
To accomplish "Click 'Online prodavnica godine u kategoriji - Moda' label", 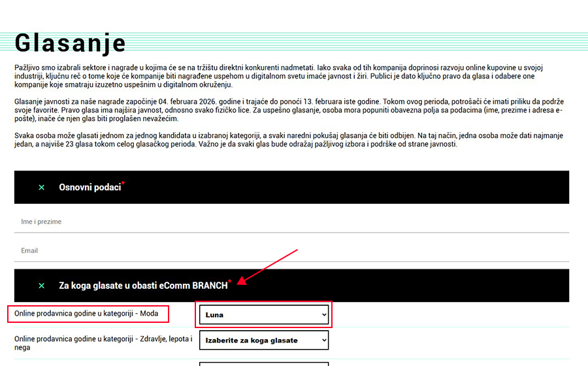I will [86, 314].
